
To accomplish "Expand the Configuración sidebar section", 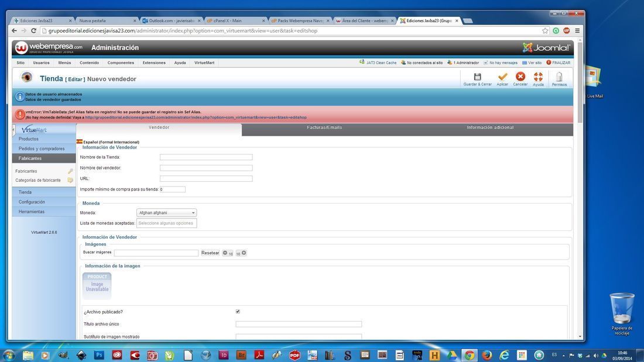I will (44, 202).
